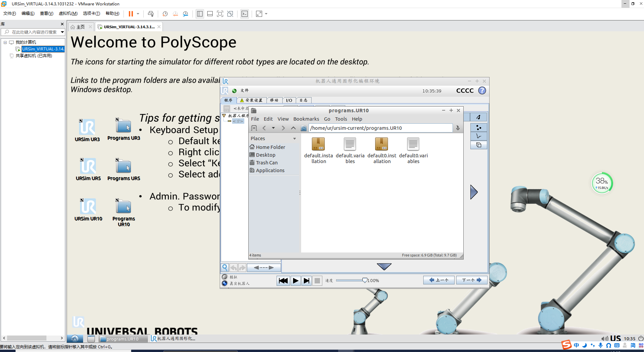Open the 文件(F) menu in VMware
Screen dimensions: 644x352
(10, 13)
